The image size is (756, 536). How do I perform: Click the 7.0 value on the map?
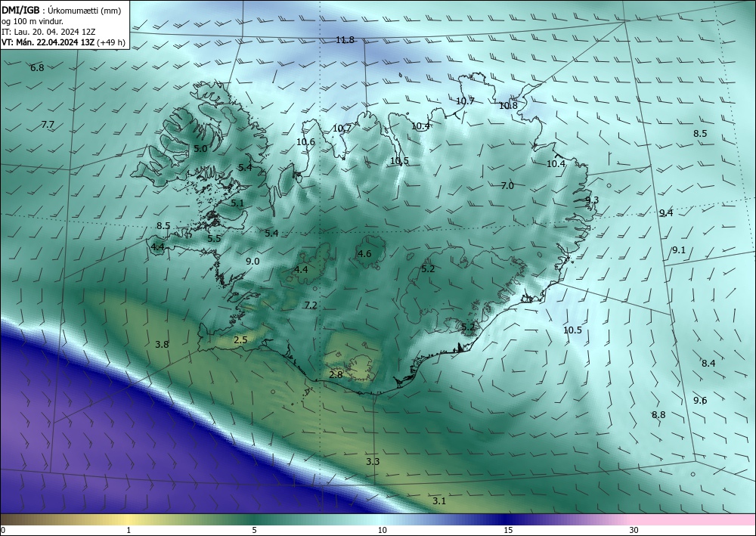pyautogui.click(x=507, y=185)
